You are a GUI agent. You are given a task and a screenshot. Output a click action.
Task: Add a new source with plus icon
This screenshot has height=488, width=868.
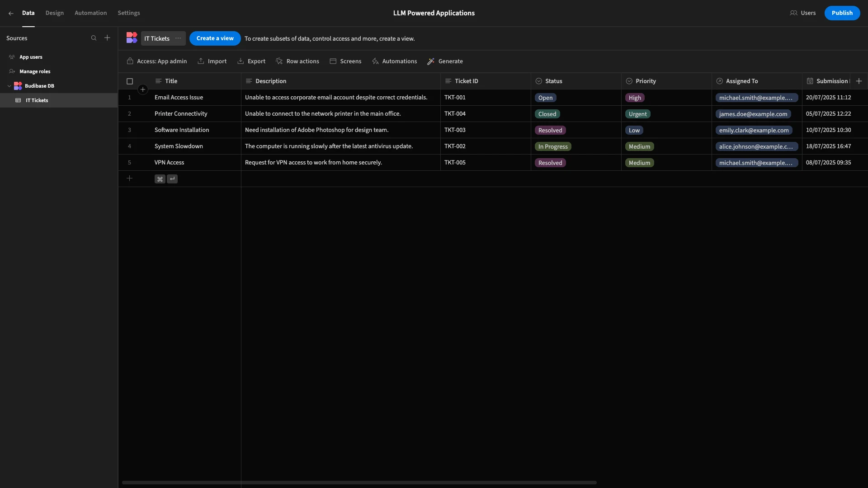point(107,38)
